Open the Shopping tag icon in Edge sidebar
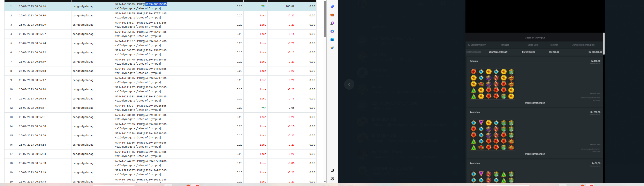Viewport: 644px width, 186px height. point(332,7)
